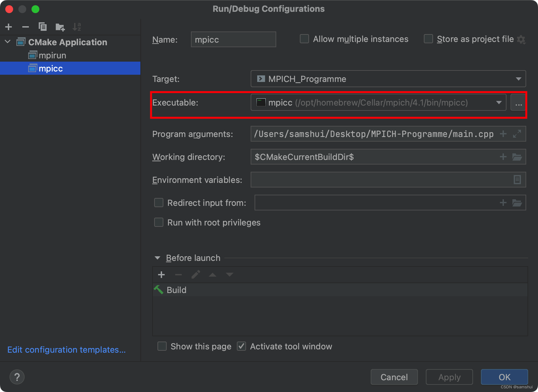Remove the selected mpicc configuration
This screenshot has width=538, height=392.
tap(26, 27)
